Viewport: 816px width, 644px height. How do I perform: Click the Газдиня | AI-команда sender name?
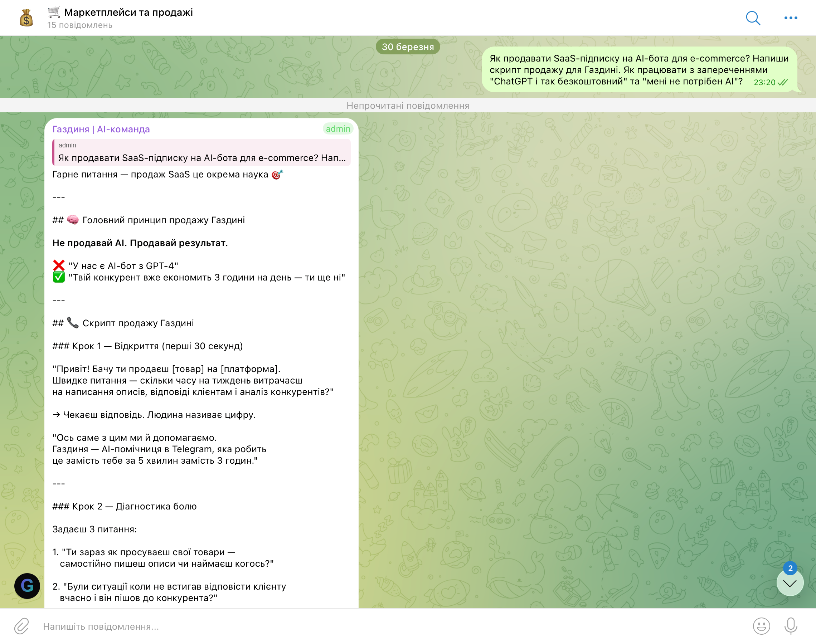coord(101,129)
